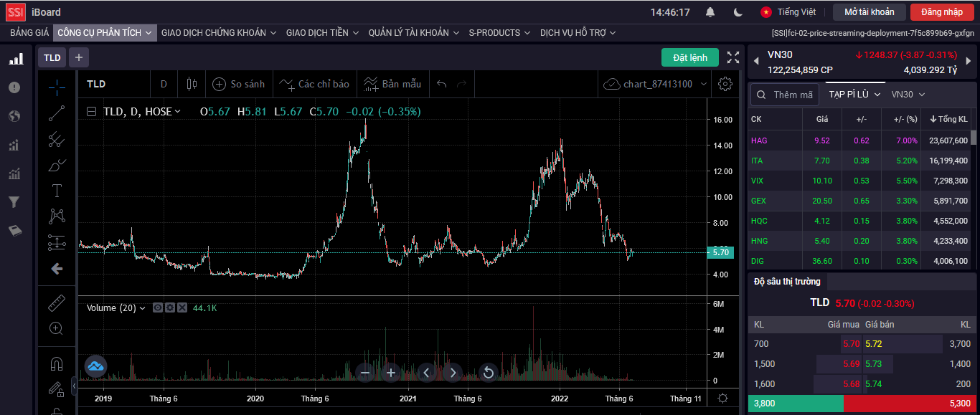The image size is (980, 415).
Task: Open Bản mẫu templates menu
Action: click(392, 84)
